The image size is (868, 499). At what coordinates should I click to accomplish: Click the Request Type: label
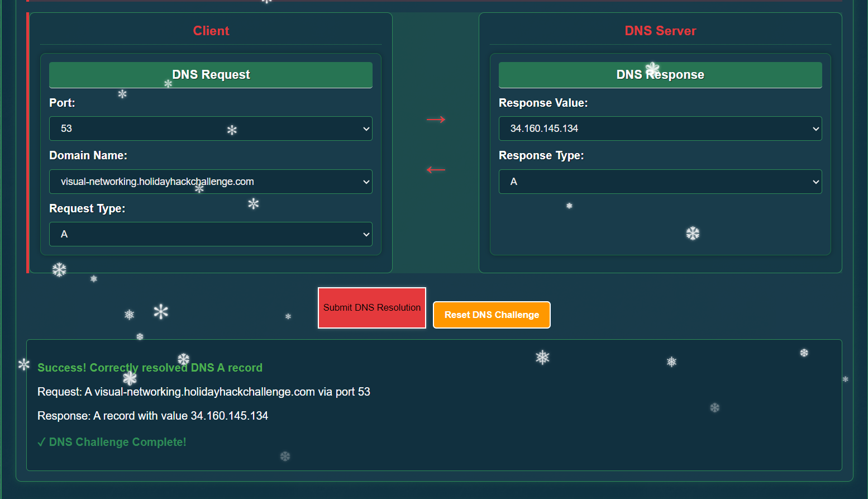click(x=87, y=208)
